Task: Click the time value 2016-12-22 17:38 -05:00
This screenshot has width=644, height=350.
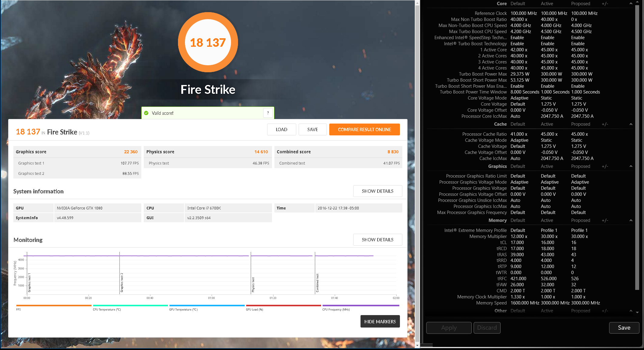Action: coord(338,208)
